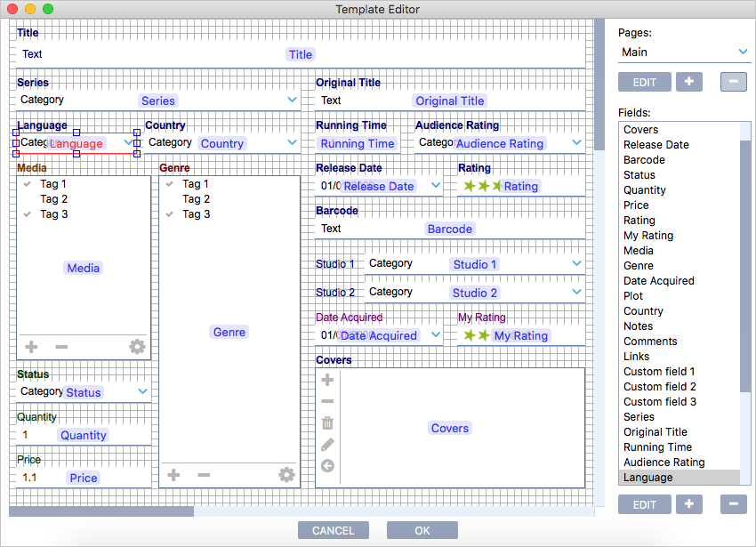Expand the Audience Rating dropdown
The width and height of the screenshot is (756, 547).
(576, 142)
